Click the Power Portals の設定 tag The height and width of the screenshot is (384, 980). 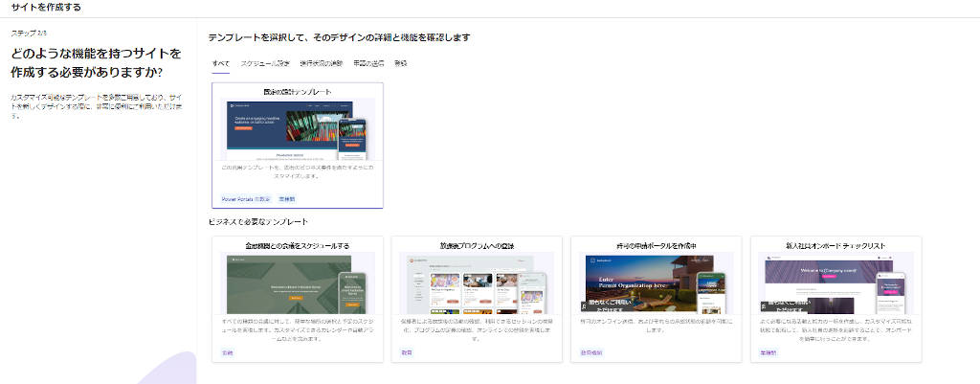246,199
